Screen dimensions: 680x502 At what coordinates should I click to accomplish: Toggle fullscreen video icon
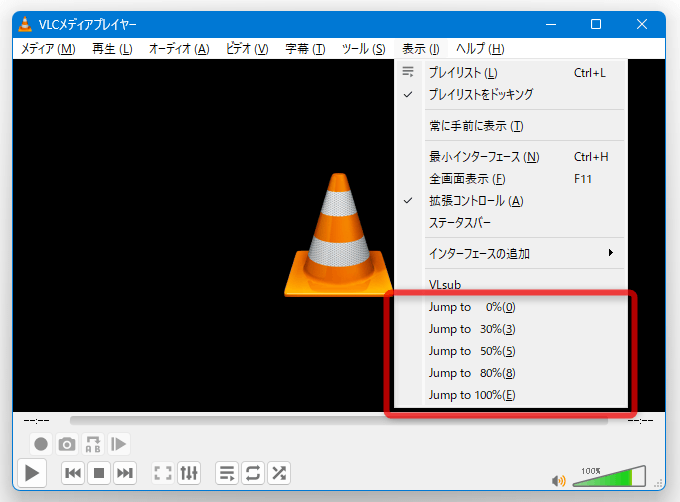[163, 473]
